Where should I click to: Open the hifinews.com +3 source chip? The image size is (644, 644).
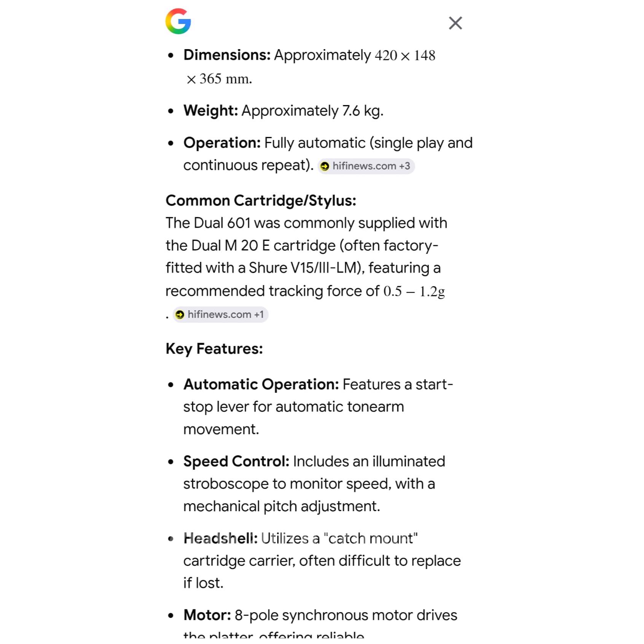pos(366,166)
